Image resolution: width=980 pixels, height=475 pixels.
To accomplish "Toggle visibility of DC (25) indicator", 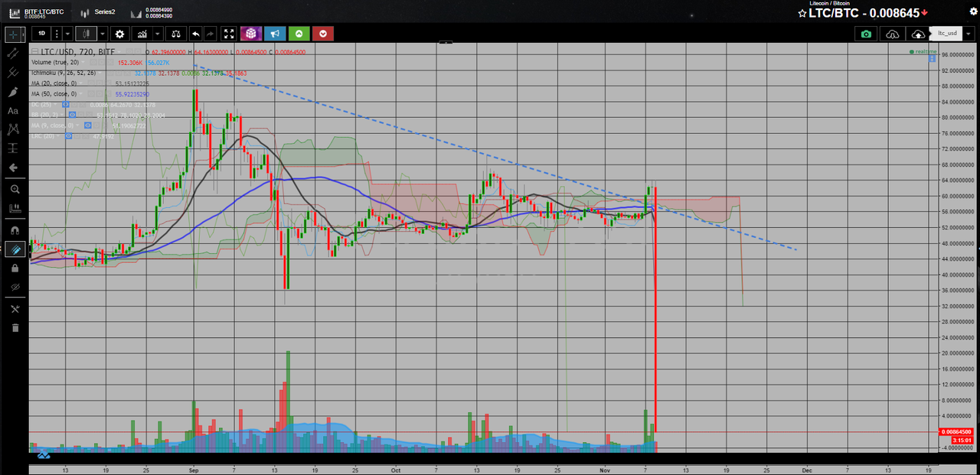I will click(x=66, y=104).
